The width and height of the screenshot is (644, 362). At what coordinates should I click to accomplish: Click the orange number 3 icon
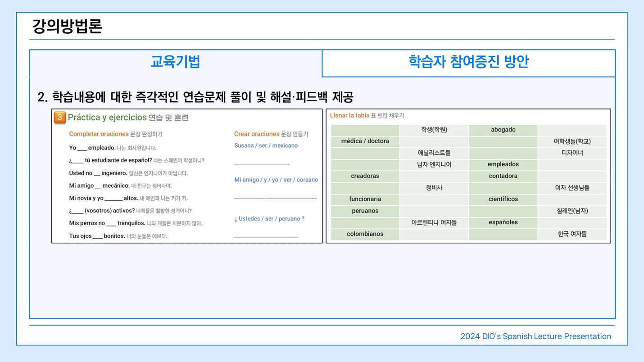click(59, 118)
